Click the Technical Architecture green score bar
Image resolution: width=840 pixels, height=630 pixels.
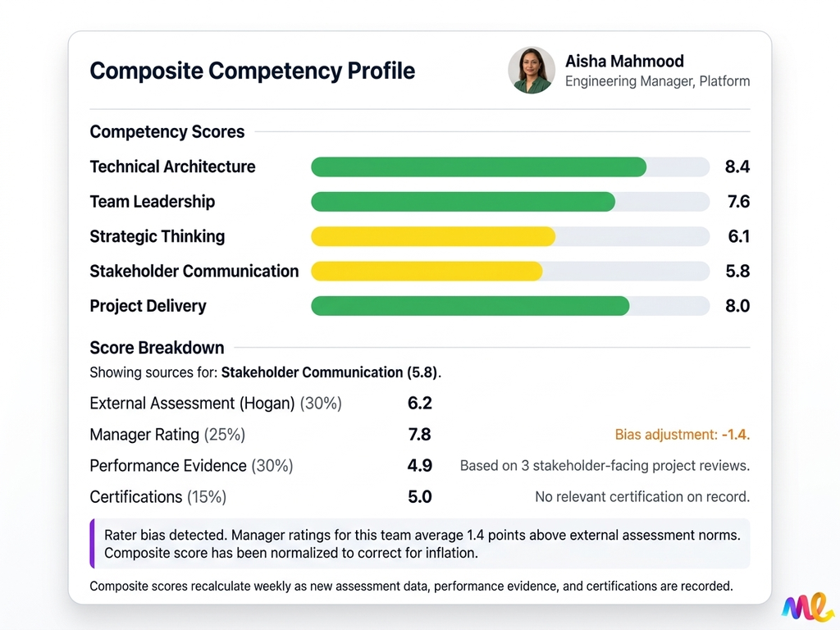click(479, 167)
